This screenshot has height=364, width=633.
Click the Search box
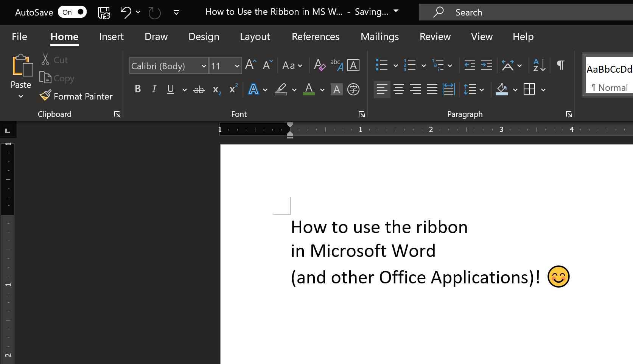pos(526,12)
